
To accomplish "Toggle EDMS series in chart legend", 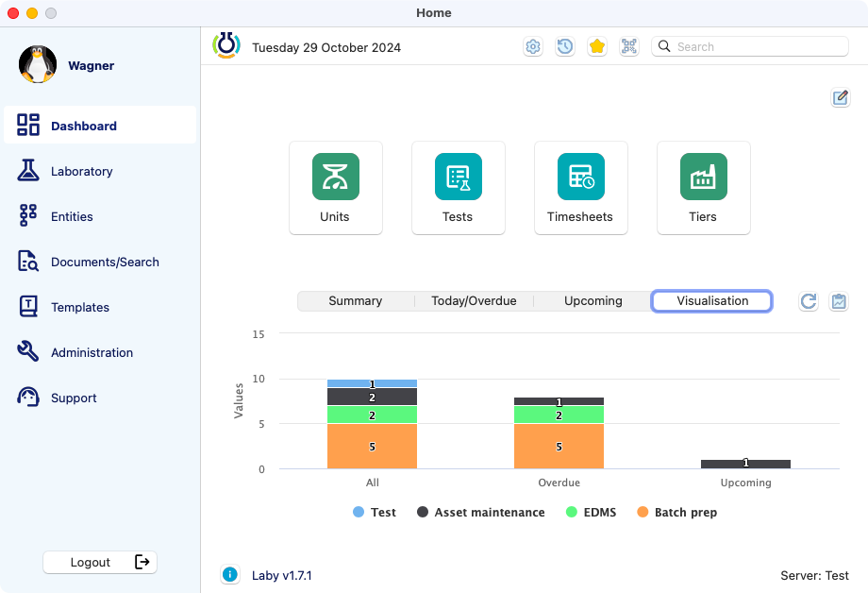I will pyautogui.click(x=592, y=512).
